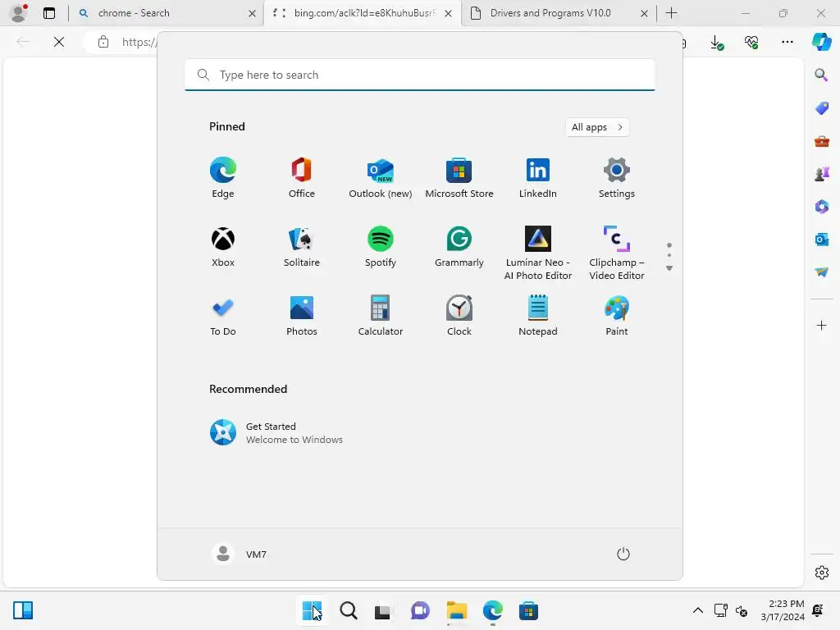This screenshot has width=840, height=630.
Task: Close the Drivers and Programs tab
Action: tap(644, 13)
